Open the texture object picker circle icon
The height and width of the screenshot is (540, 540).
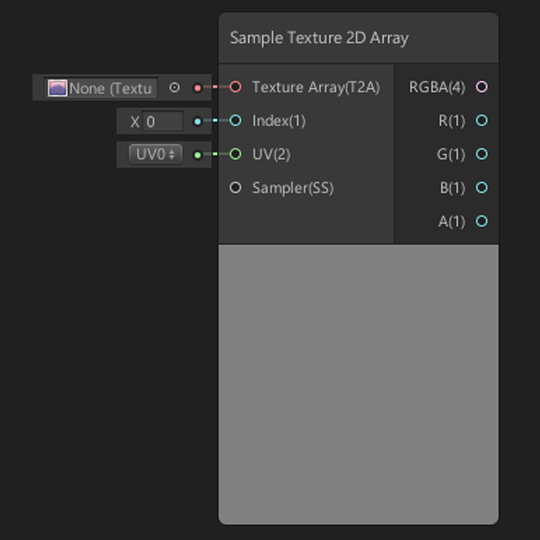(x=174, y=88)
